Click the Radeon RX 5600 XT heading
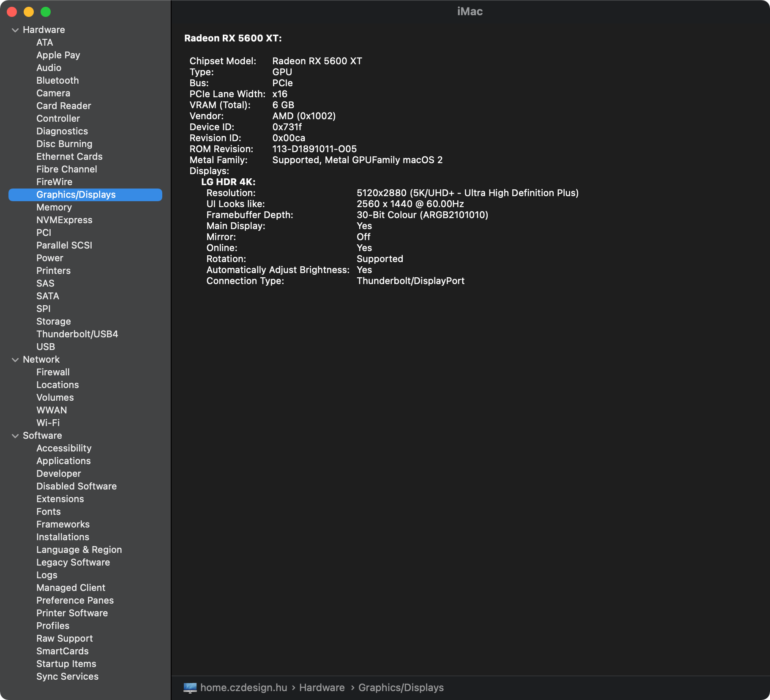 [233, 38]
